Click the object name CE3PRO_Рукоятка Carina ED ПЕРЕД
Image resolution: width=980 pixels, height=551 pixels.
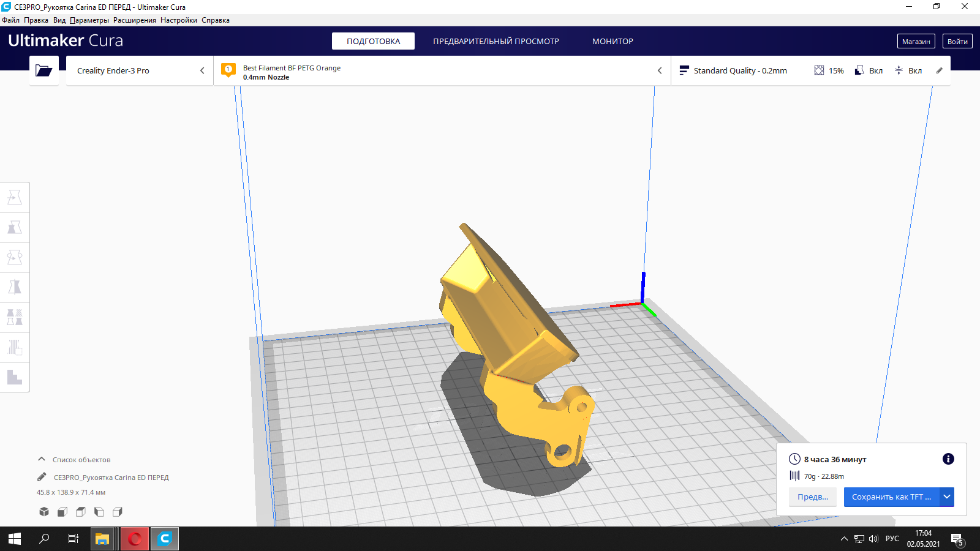[111, 478]
